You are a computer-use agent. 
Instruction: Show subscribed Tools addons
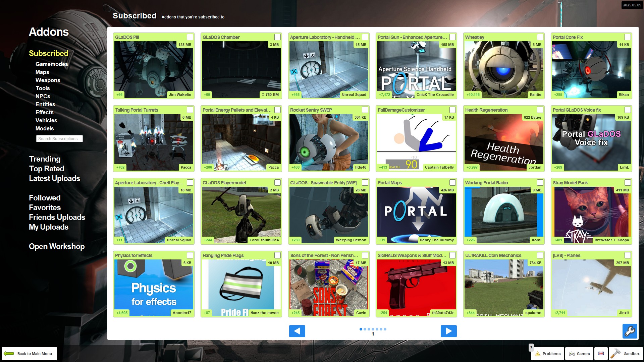[x=43, y=88]
